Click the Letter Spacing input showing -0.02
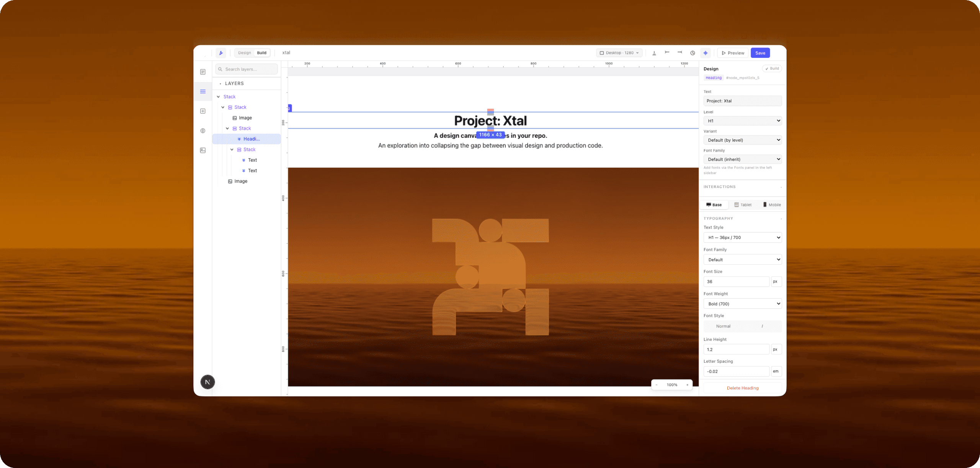 point(736,371)
